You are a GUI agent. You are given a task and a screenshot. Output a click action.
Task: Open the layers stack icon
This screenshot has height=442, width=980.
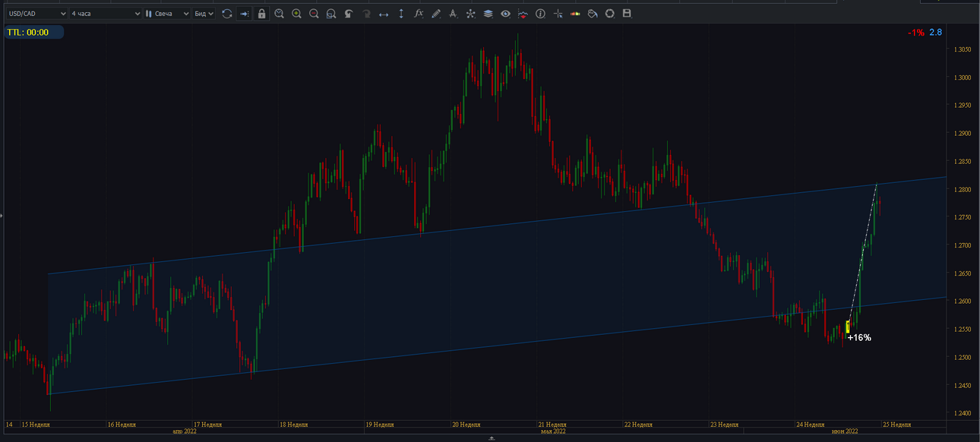coord(488,14)
